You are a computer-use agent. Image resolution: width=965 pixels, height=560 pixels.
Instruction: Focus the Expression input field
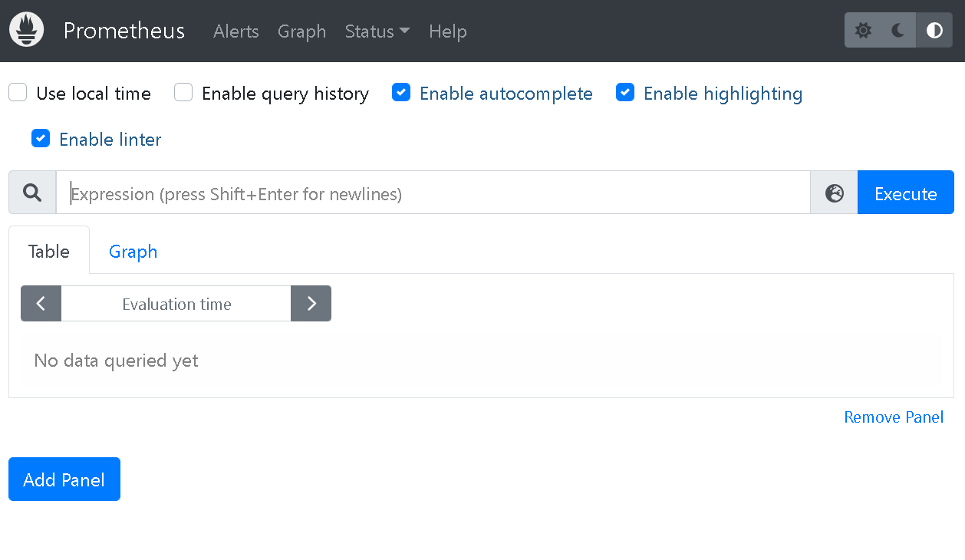click(433, 193)
